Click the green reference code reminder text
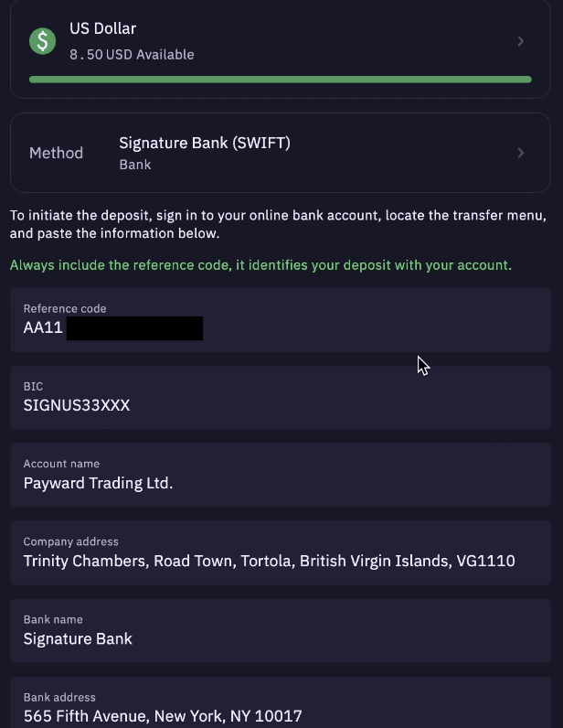This screenshot has height=728, width=563. [260, 265]
